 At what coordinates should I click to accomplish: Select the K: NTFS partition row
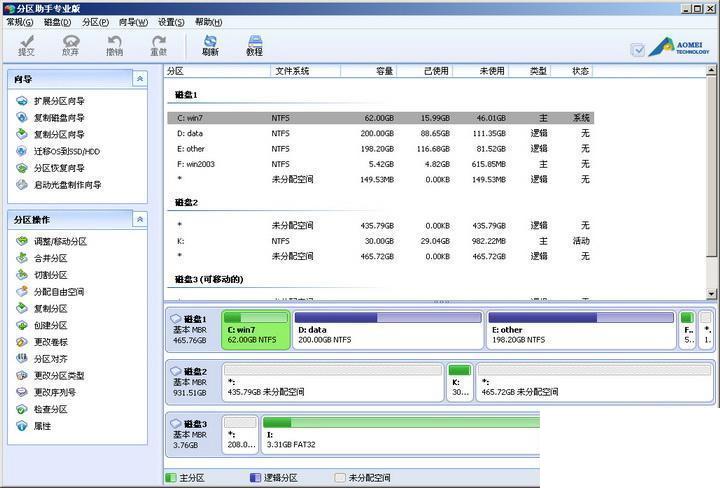[x=381, y=241]
